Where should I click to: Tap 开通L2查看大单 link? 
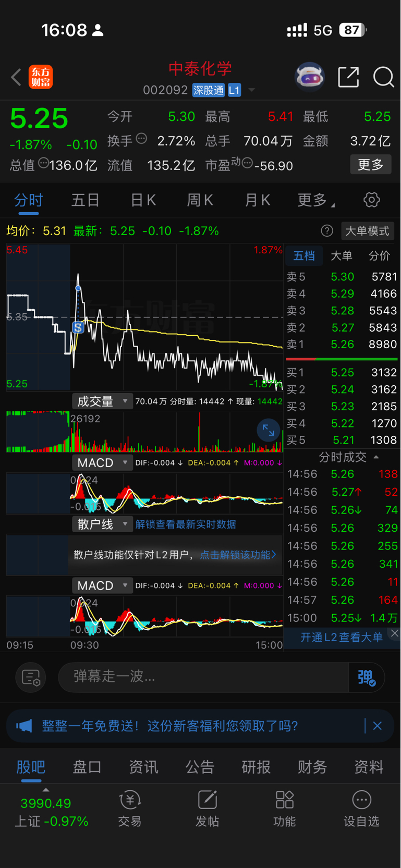342,637
